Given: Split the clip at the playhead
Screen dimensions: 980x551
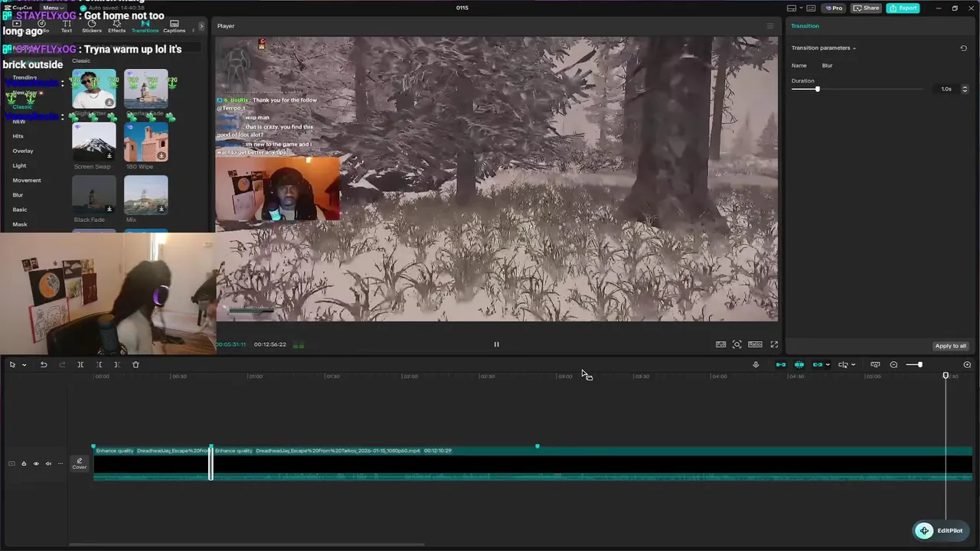Looking at the screenshot, I should (x=80, y=365).
